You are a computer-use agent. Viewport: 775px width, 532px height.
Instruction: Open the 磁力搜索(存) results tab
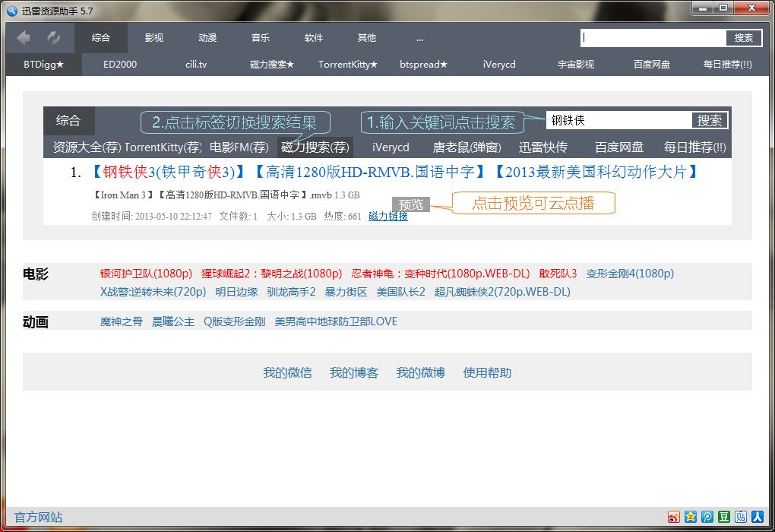(314, 147)
